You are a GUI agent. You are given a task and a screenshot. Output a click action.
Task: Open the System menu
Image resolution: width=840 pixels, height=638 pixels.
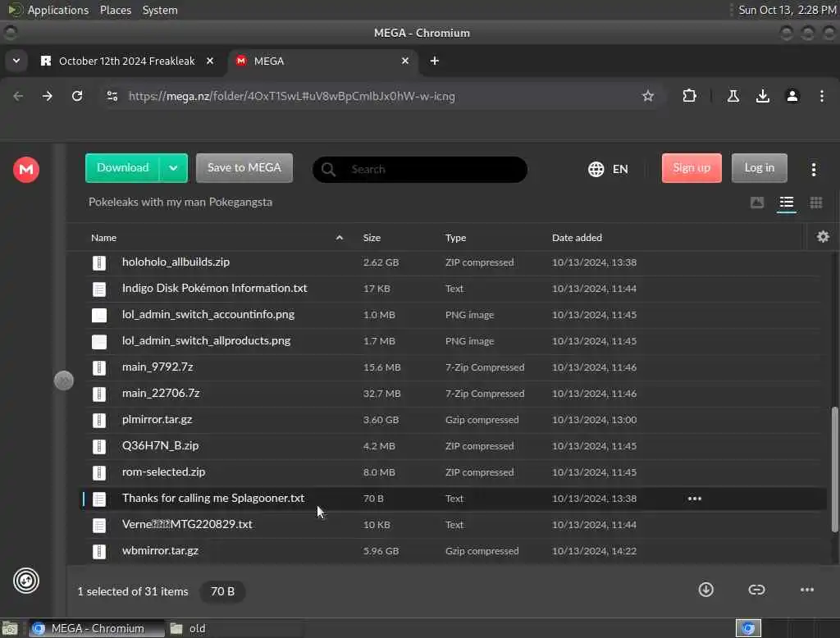(x=160, y=10)
